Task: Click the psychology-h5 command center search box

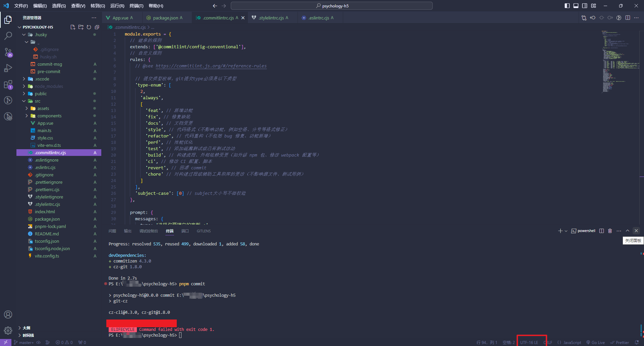Action: pos(331,6)
